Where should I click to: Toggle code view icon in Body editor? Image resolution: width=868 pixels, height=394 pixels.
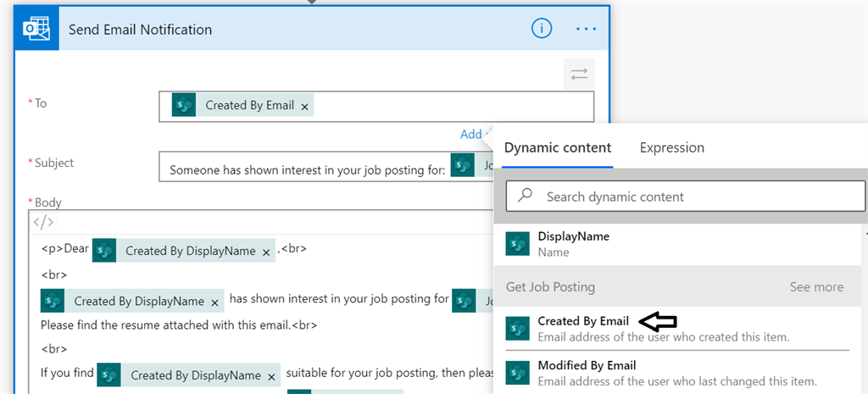43,223
